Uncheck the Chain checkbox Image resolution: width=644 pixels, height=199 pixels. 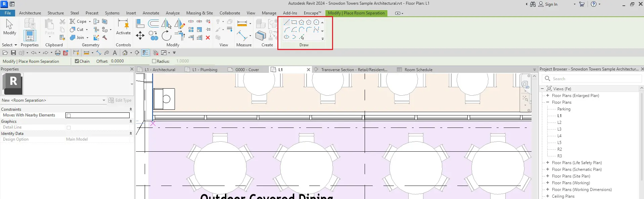[x=77, y=61]
